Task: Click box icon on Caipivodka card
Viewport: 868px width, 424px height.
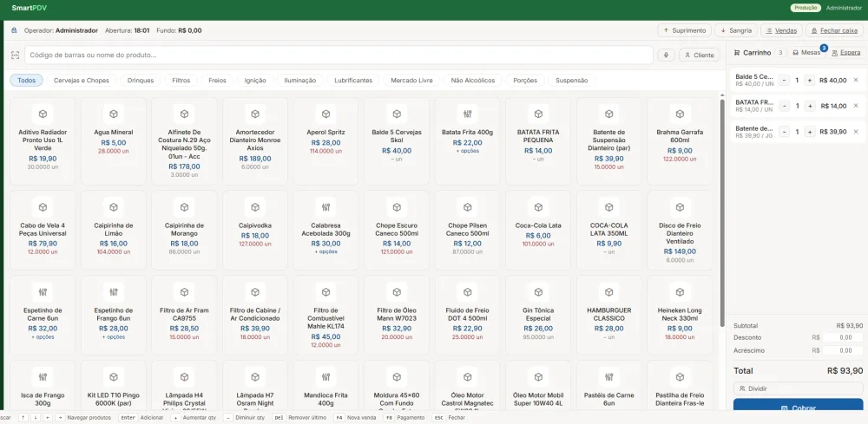Action: pos(255,207)
